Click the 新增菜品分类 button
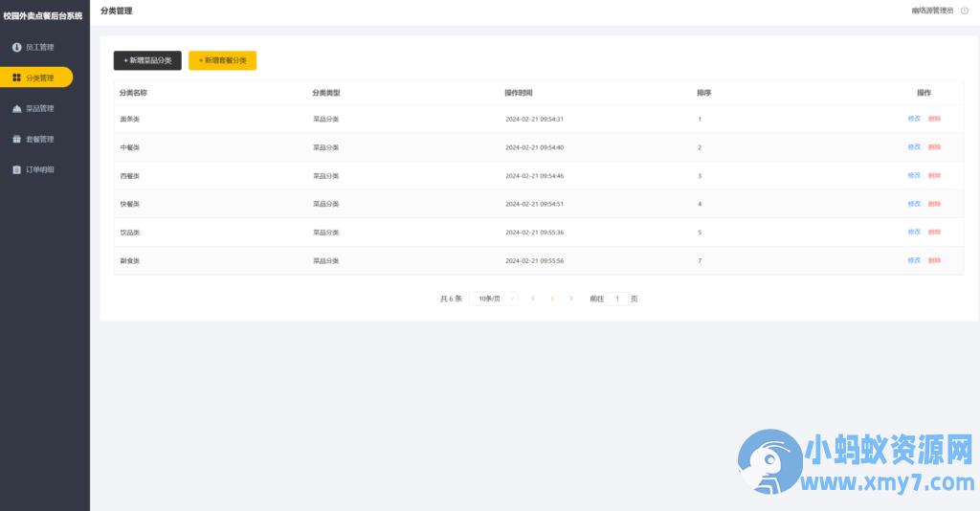Image resolution: width=980 pixels, height=511 pixels. 147,60
